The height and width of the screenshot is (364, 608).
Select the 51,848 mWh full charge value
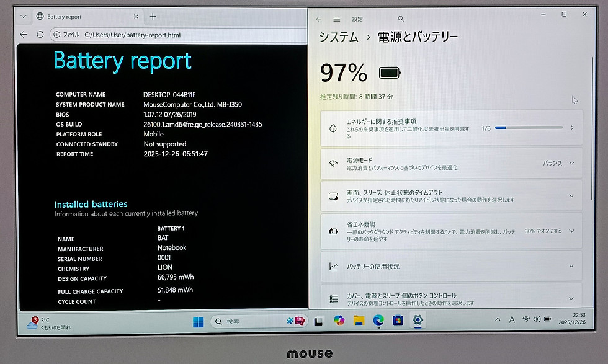[175, 290]
